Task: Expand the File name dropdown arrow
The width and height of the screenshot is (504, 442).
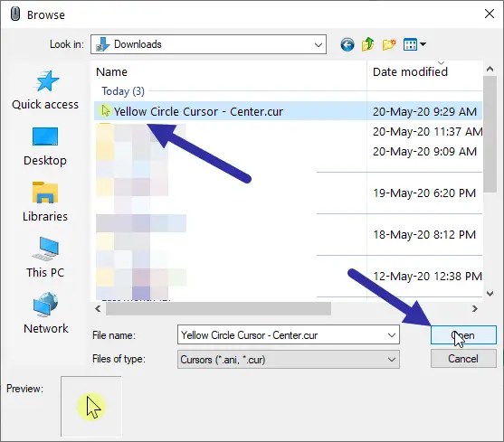Action: point(392,335)
